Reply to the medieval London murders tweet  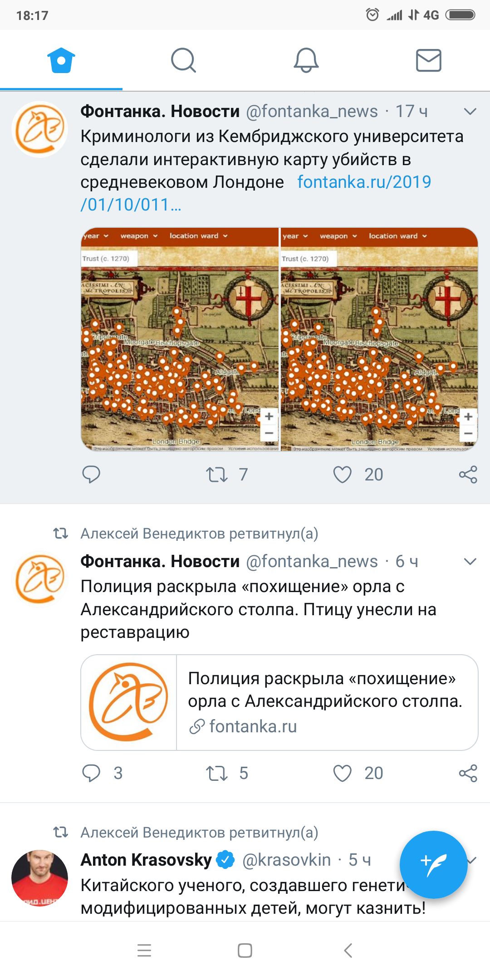[91, 475]
